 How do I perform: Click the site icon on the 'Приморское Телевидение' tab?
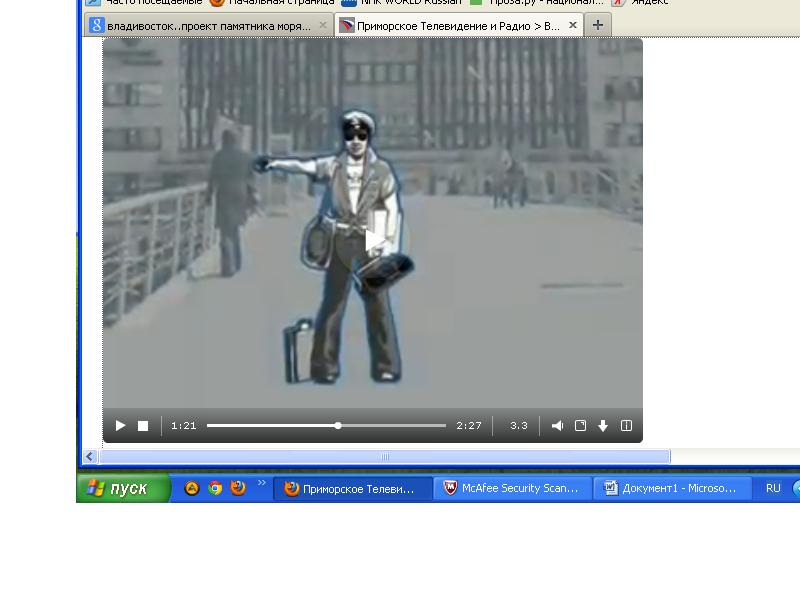click(x=346, y=26)
